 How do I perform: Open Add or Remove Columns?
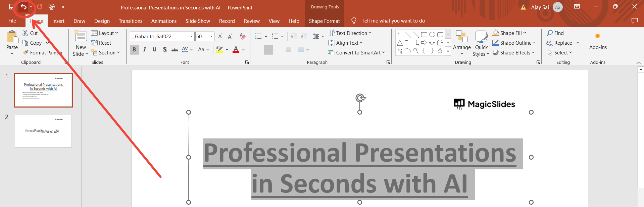point(303,49)
